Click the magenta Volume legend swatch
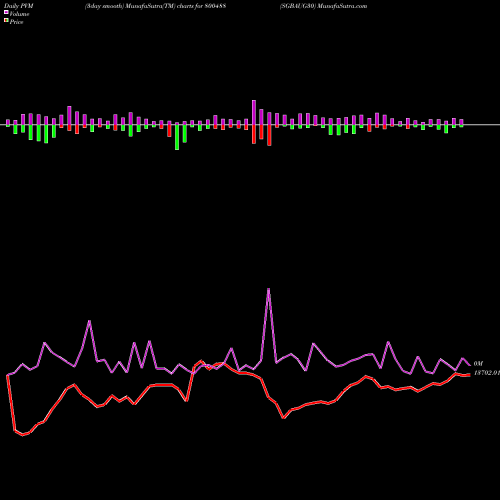The image size is (500, 500). 6,12
